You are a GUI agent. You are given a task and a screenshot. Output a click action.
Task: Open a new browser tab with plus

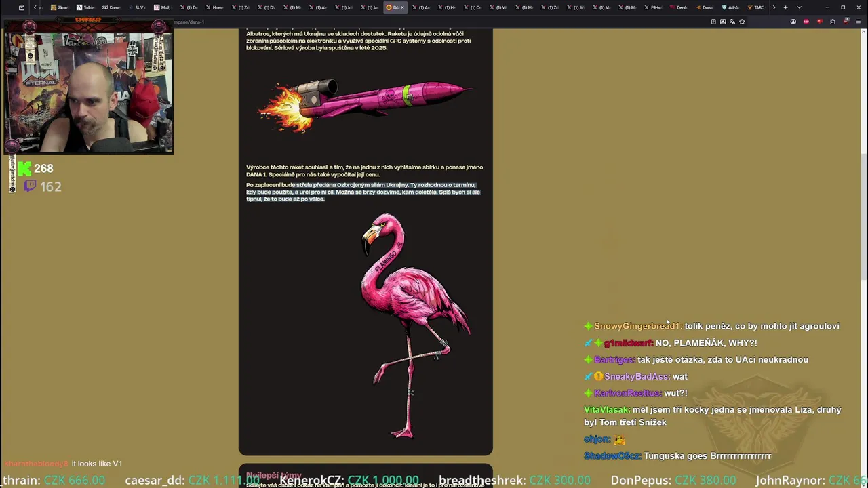click(x=786, y=7)
